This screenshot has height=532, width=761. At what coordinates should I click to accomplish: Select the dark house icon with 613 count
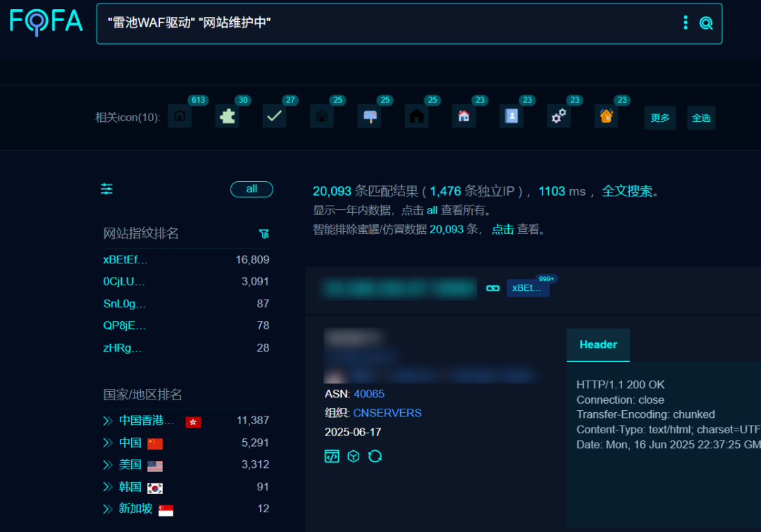pos(180,116)
